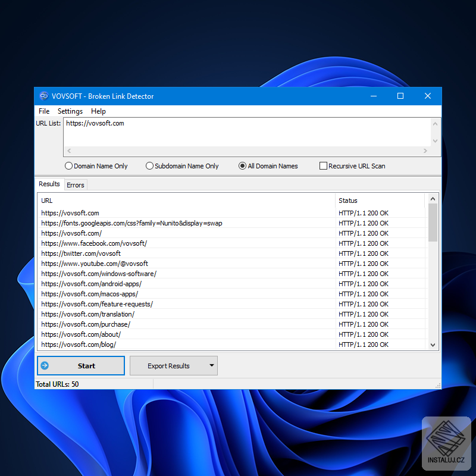Click results list scroll down arrow

(x=433, y=345)
